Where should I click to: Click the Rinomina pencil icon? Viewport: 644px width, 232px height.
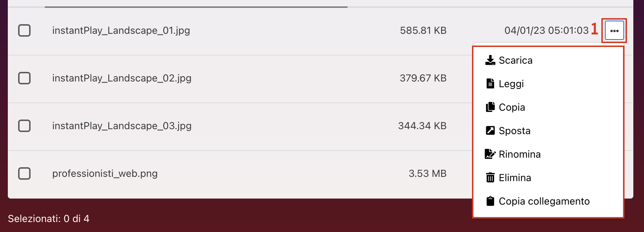pos(490,154)
